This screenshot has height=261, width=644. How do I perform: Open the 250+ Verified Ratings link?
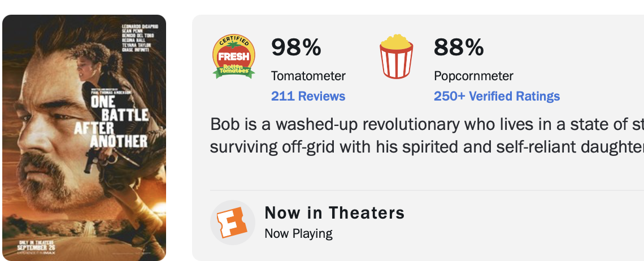pyautogui.click(x=497, y=96)
